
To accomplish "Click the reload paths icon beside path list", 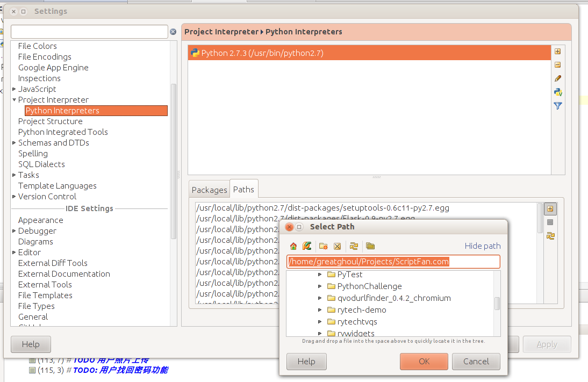I will (x=550, y=236).
